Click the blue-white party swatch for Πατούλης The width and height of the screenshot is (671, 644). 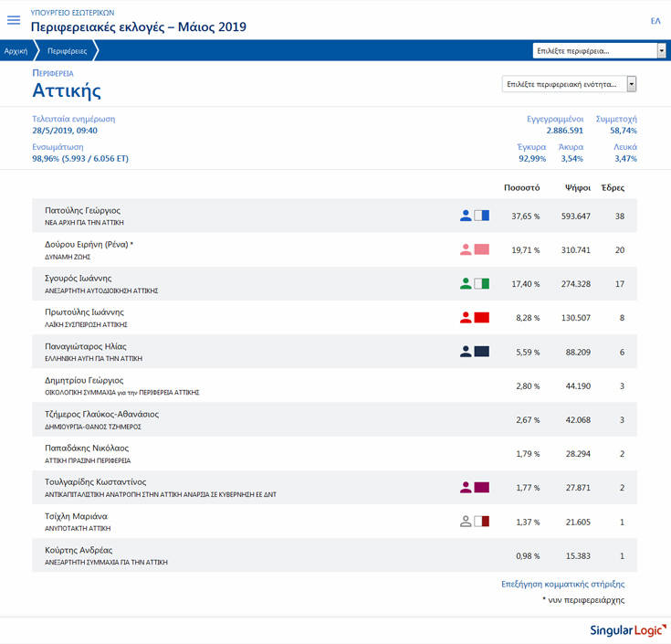(482, 216)
